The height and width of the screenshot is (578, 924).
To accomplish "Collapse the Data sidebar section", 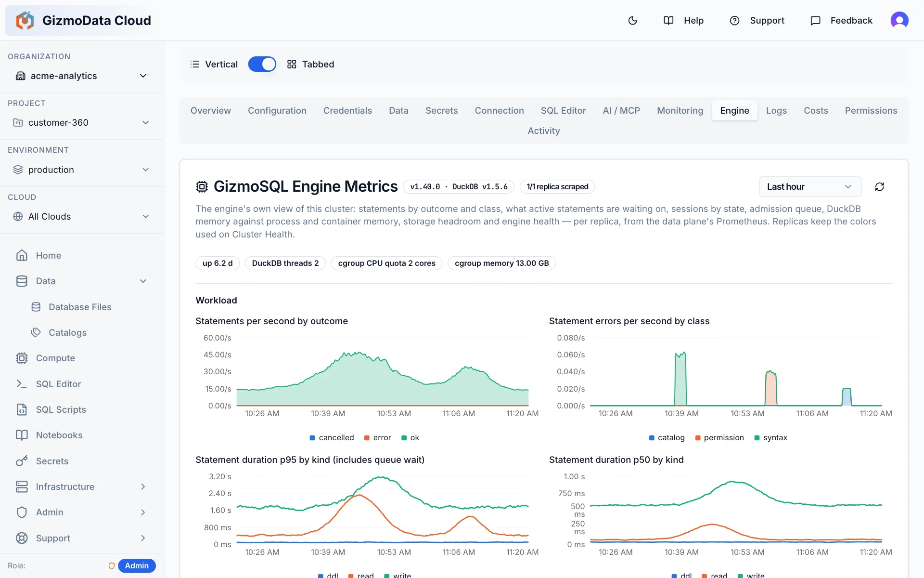I will [x=82, y=281].
